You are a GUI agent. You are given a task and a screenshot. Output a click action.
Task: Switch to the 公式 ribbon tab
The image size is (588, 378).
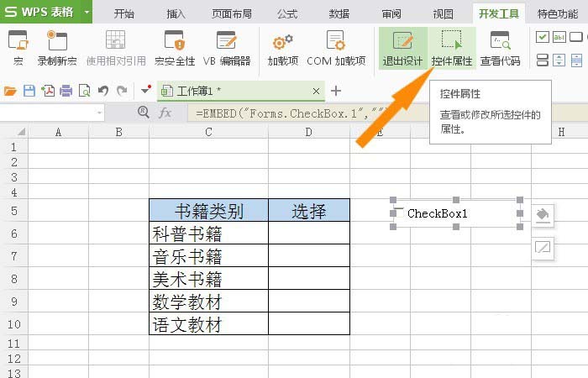[286, 13]
